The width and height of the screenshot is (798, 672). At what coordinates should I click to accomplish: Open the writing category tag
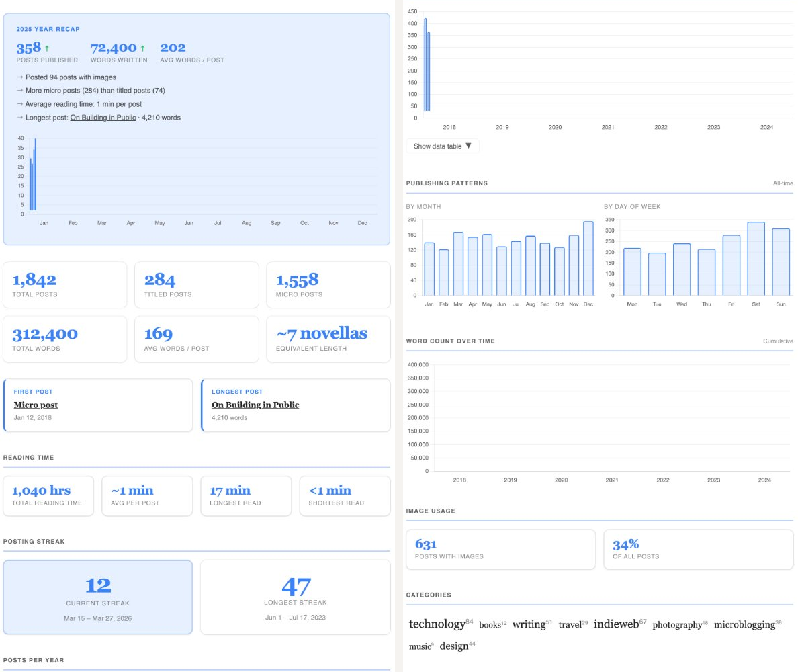coord(529,624)
